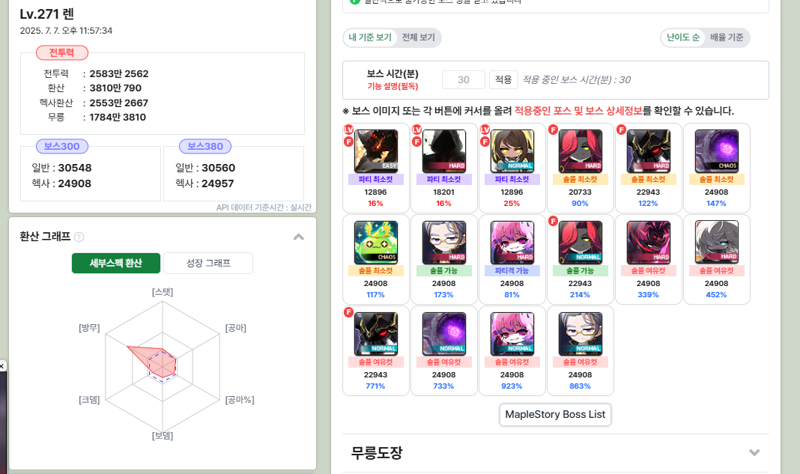The width and height of the screenshot is (800, 474).
Task: Select the pink-haired NORMAL boss at 923%
Action: (x=512, y=334)
